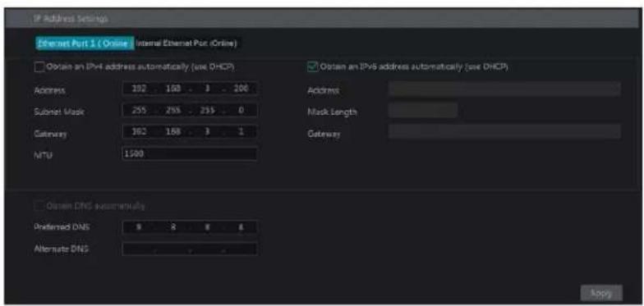Click the Subnet Mask field showing 255.255.255.0
The image size is (644, 306).
coord(190,110)
